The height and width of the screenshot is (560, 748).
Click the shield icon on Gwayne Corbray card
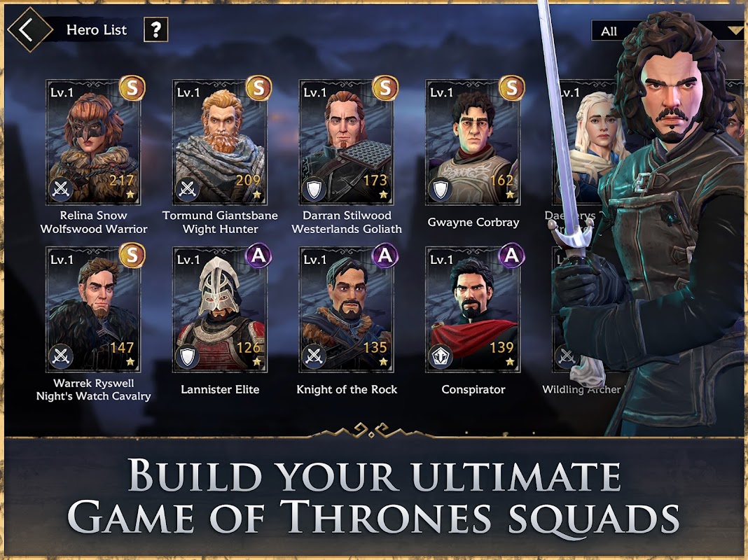coord(441,190)
